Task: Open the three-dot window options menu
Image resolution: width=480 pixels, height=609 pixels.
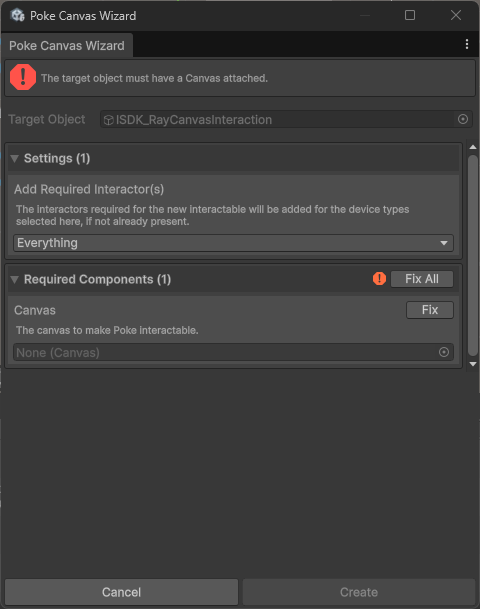Action: [467, 44]
